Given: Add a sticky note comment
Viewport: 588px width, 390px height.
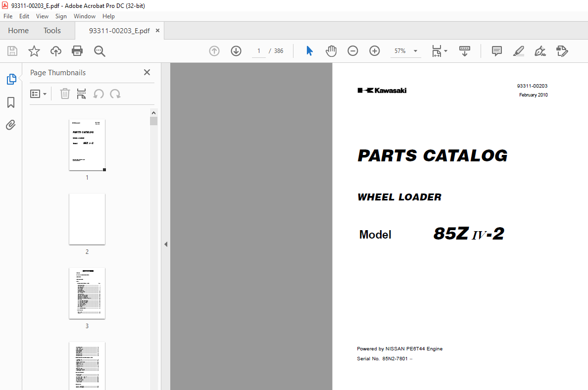Looking at the screenshot, I should 497,51.
